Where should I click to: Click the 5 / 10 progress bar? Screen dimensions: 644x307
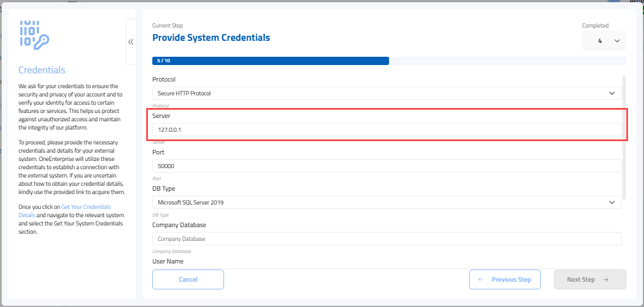coord(270,61)
